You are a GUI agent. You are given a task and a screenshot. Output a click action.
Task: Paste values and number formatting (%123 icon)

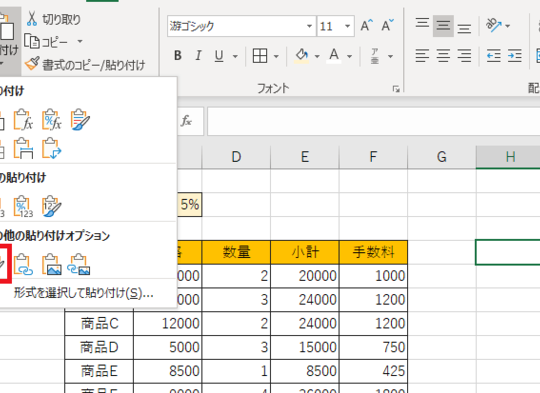(23, 207)
